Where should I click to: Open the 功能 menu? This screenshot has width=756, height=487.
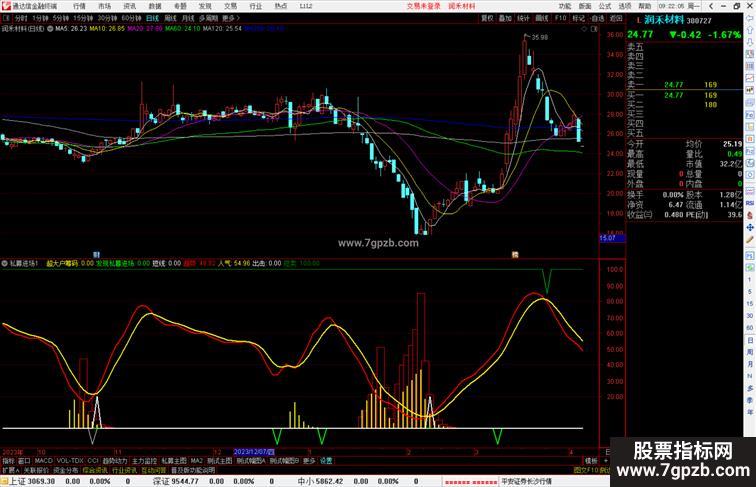click(565, 6)
